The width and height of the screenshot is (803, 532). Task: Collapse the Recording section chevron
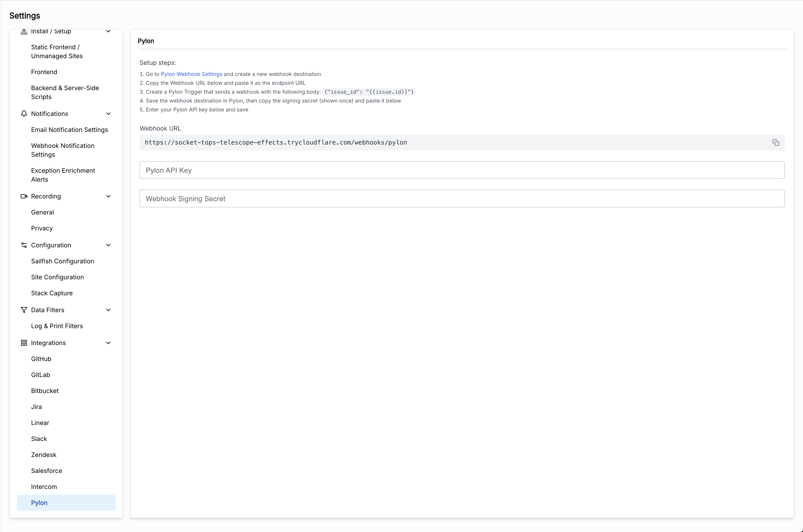[108, 196]
